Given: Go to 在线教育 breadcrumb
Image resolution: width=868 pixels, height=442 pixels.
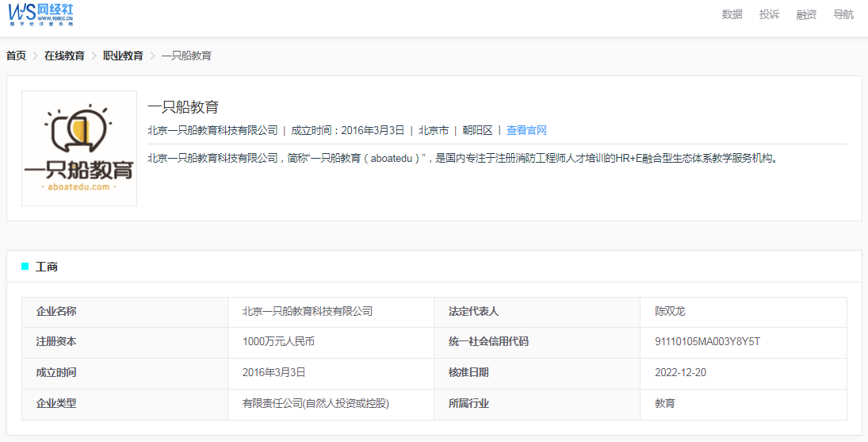Looking at the screenshot, I should [64, 56].
